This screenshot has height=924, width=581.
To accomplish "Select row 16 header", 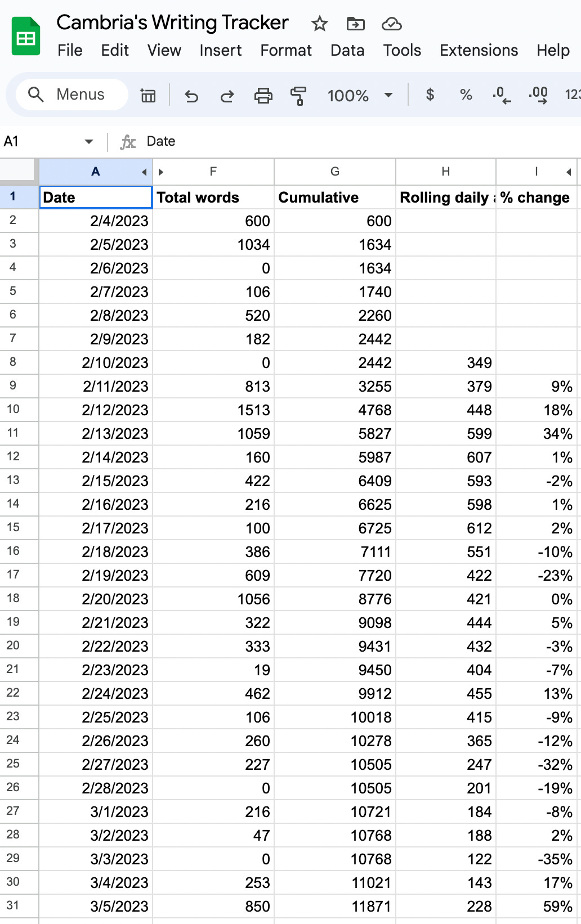I will (x=19, y=551).
